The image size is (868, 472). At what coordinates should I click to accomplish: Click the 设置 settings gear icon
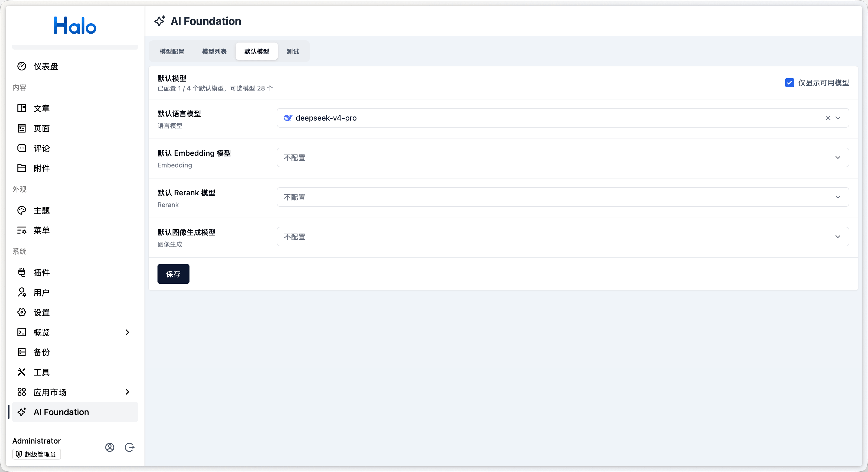point(22,312)
